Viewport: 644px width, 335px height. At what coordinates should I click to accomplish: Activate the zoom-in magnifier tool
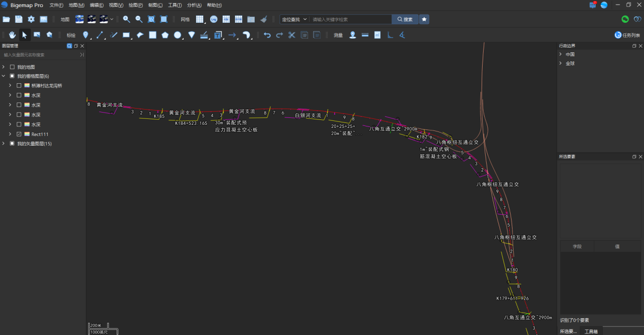point(126,19)
